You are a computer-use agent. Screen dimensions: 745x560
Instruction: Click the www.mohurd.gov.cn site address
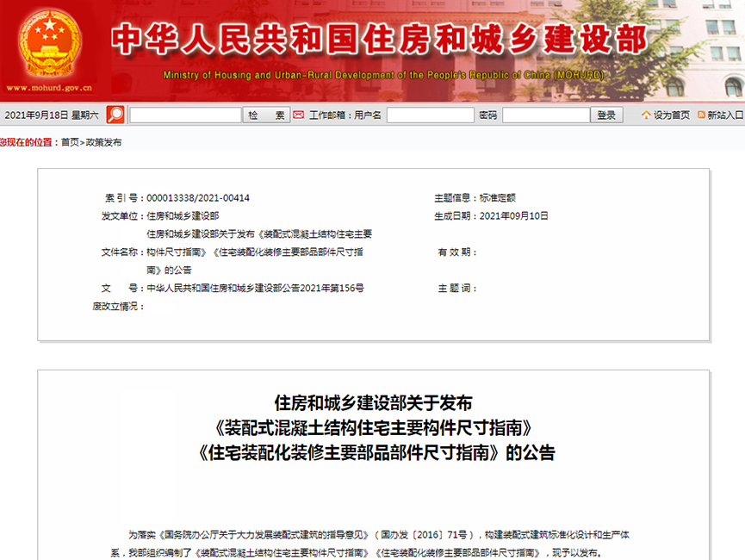coord(49,88)
